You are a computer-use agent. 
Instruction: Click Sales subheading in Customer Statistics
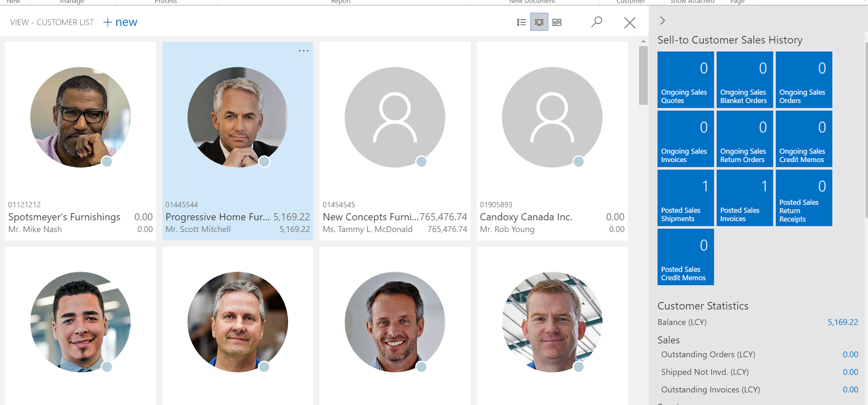tap(668, 340)
